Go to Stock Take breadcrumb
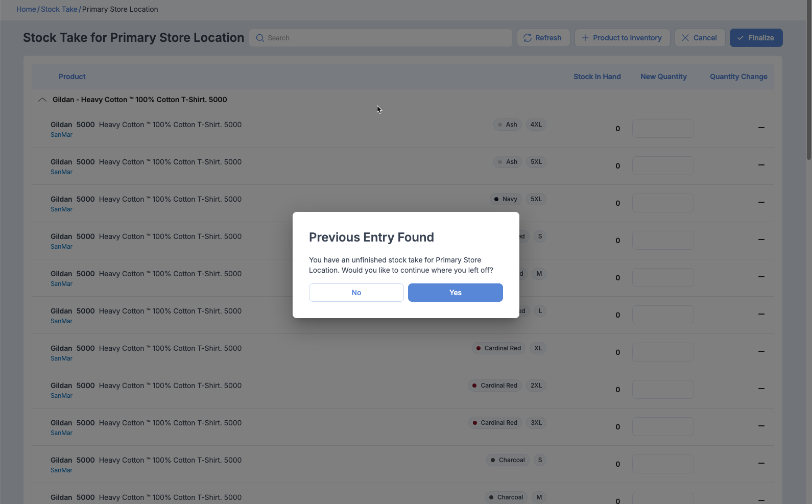 (x=59, y=9)
